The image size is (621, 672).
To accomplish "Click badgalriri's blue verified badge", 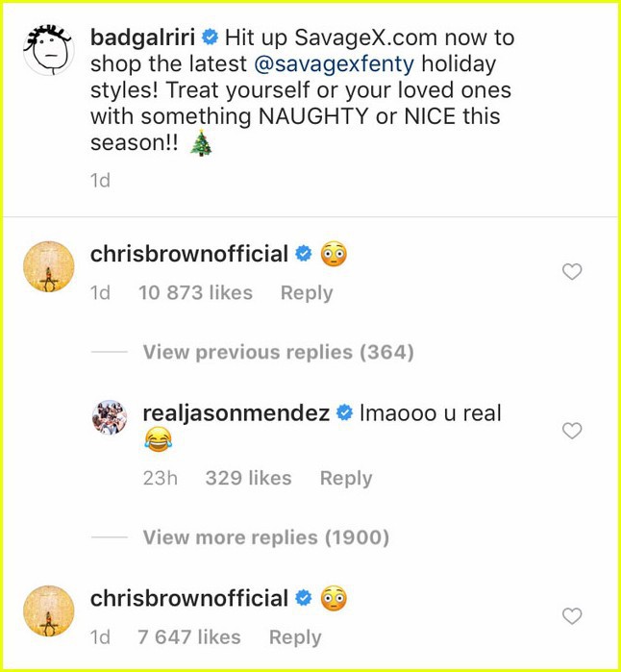I will point(210,37).
